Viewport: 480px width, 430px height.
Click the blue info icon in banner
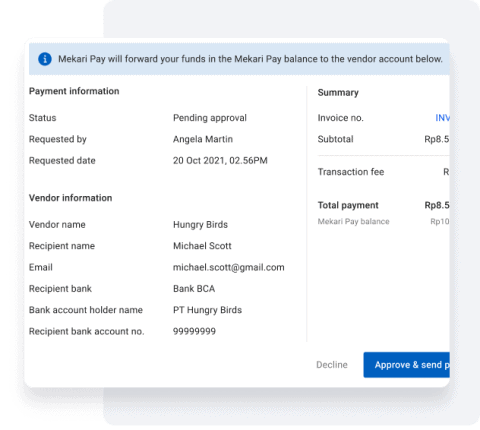coord(45,59)
